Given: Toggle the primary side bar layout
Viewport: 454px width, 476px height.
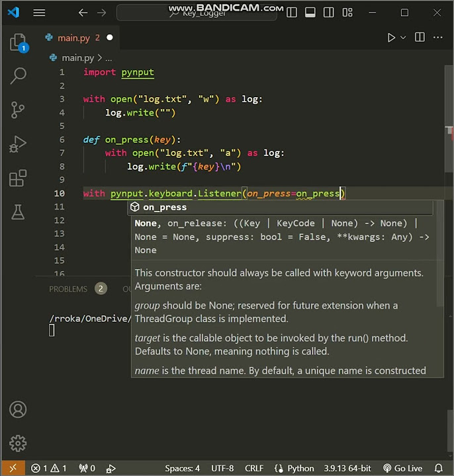Looking at the screenshot, I should click(292, 13).
